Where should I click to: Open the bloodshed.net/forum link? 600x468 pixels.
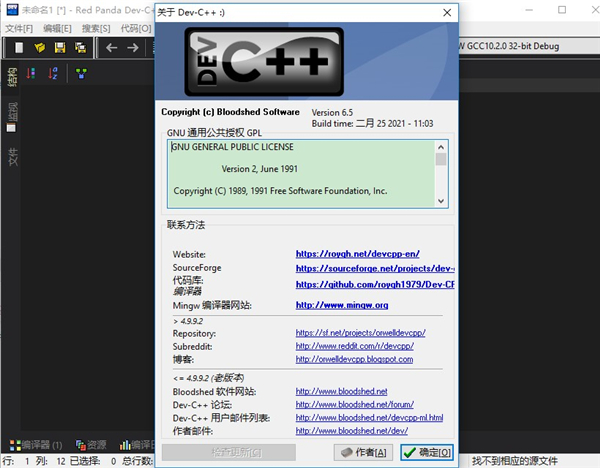(x=355, y=404)
